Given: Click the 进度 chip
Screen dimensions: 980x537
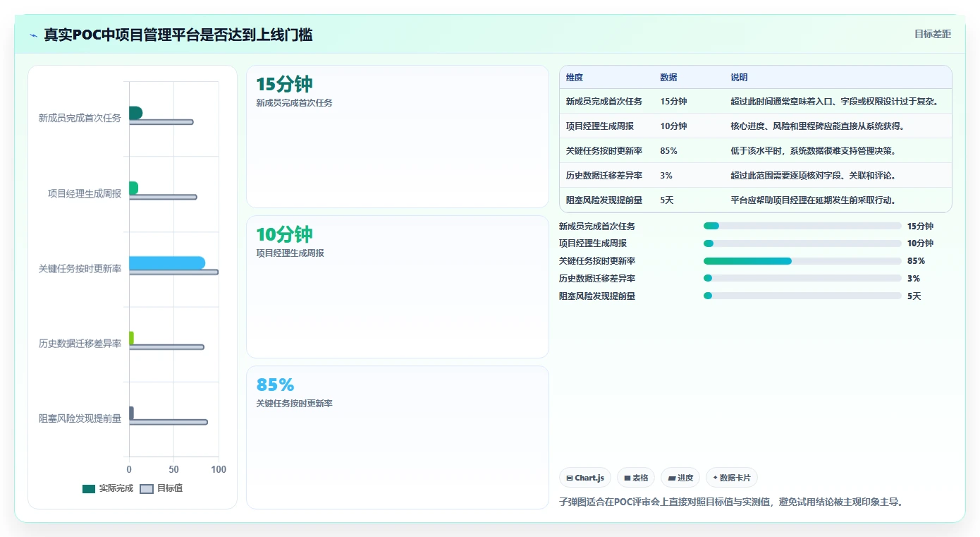Looking at the screenshot, I should pos(680,478).
